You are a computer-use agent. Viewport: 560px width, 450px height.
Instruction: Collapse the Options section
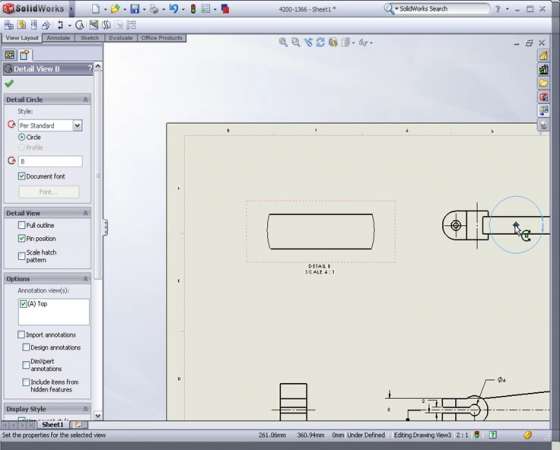[85, 279]
